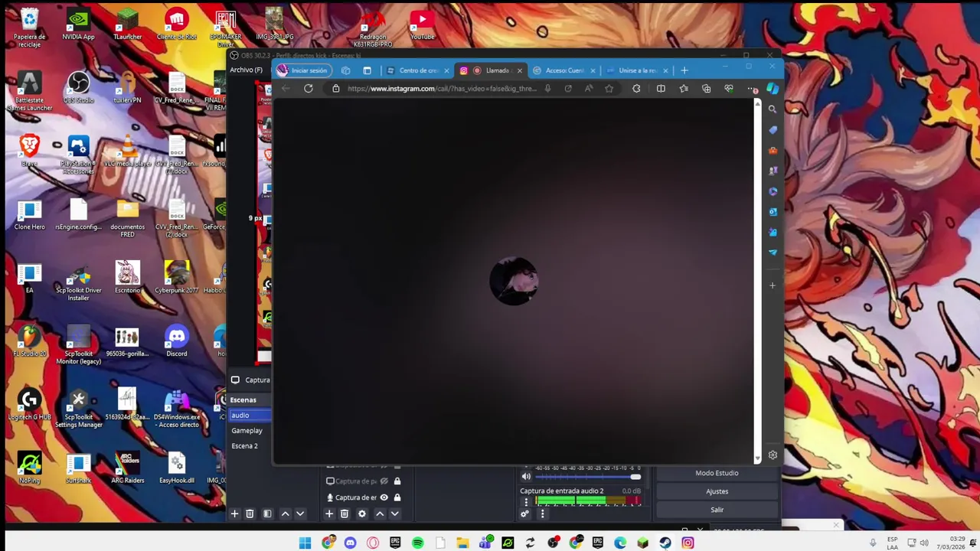Move scene up arrow
The height and width of the screenshot is (551, 980).
285,514
